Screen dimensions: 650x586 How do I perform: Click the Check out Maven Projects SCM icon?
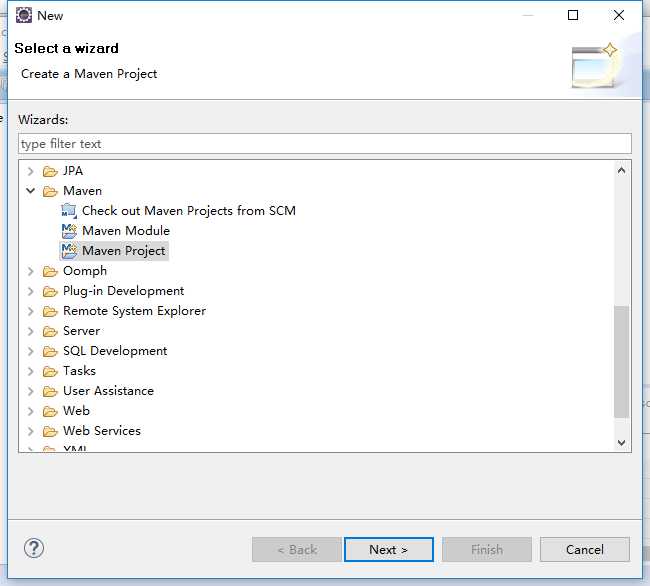(x=69, y=211)
